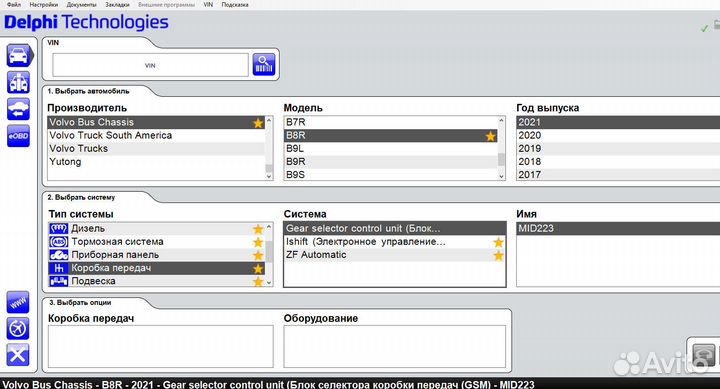Click model list scroll down arrow
The height and width of the screenshot is (389, 720).
pyautogui.click(x=501, y=176)
